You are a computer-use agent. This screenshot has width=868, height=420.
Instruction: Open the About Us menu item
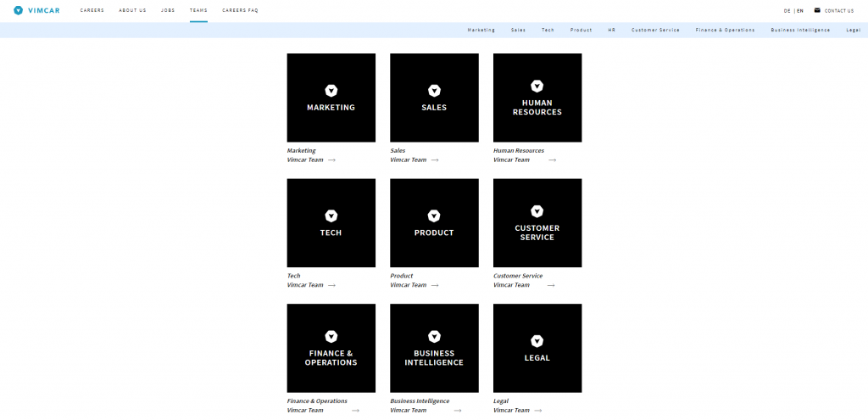(x=132, y=10)
